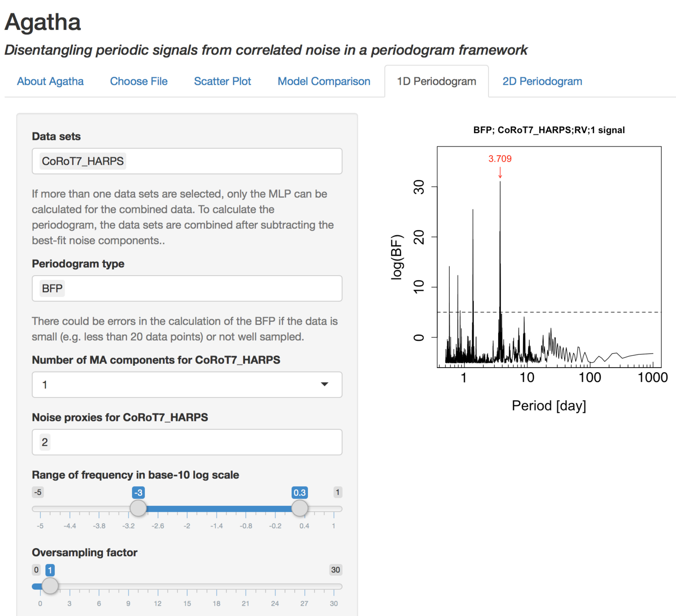Click the CoRoT7_HARPS tag in Data sets
Viewport: 676px width, 616px height.
tap(83, 161)
